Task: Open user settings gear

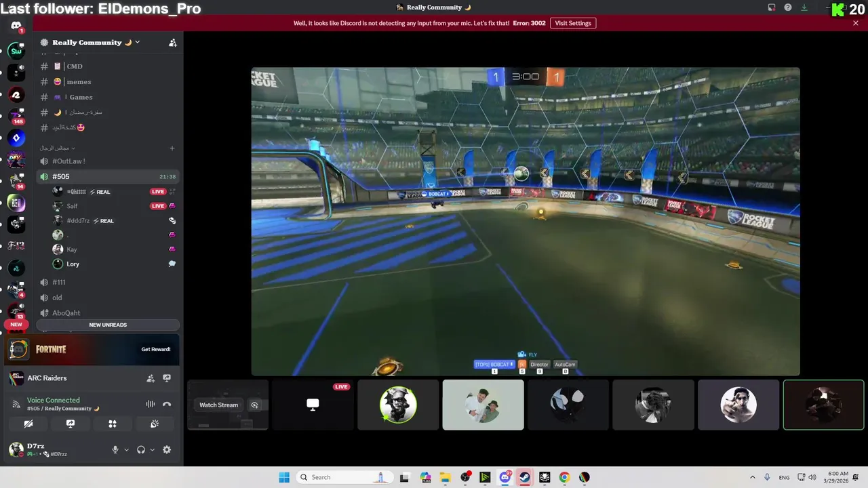Action: 167,449
